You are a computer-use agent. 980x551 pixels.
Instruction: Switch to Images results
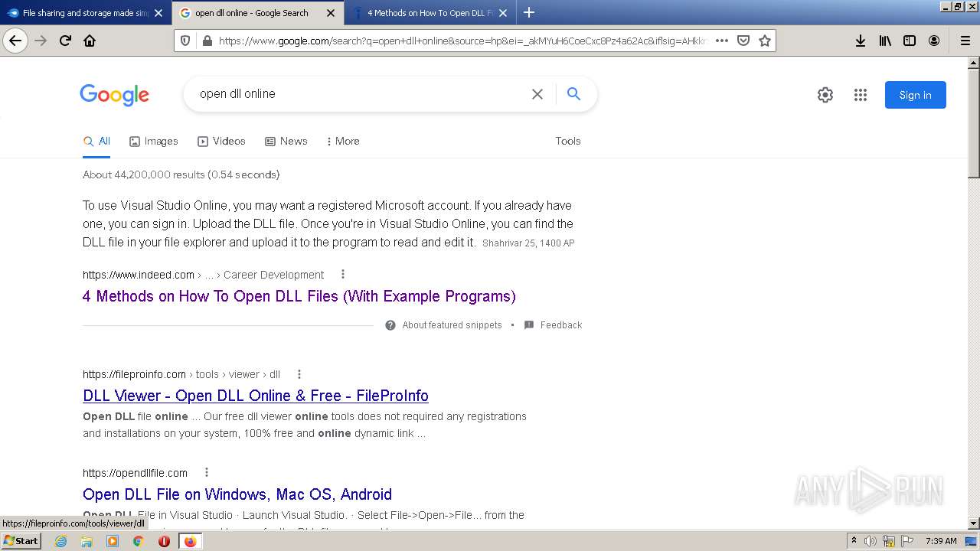(153, 141)
